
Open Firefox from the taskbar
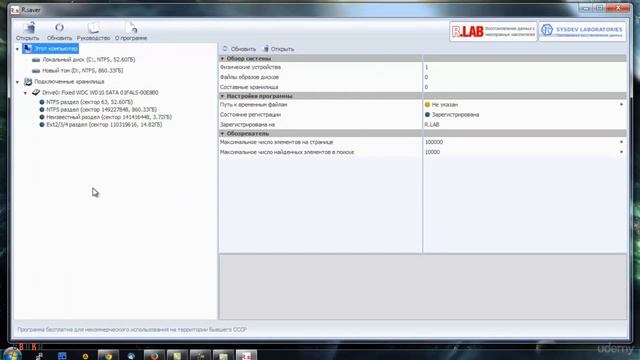point(154,355)
